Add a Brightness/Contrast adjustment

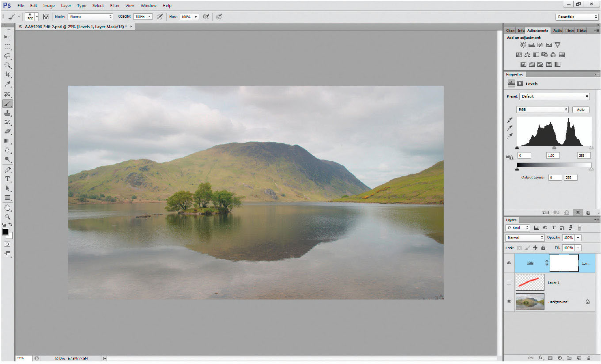click(x=523, y=45)
